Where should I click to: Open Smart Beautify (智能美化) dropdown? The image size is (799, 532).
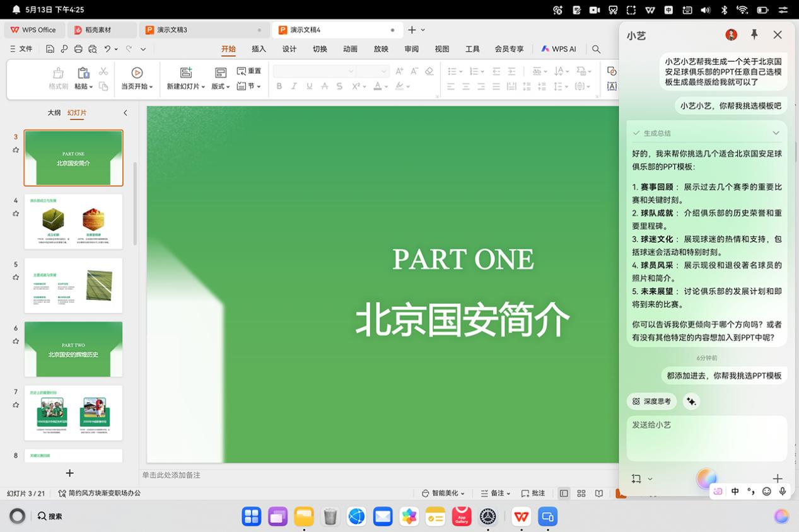[x=443, y=493]
